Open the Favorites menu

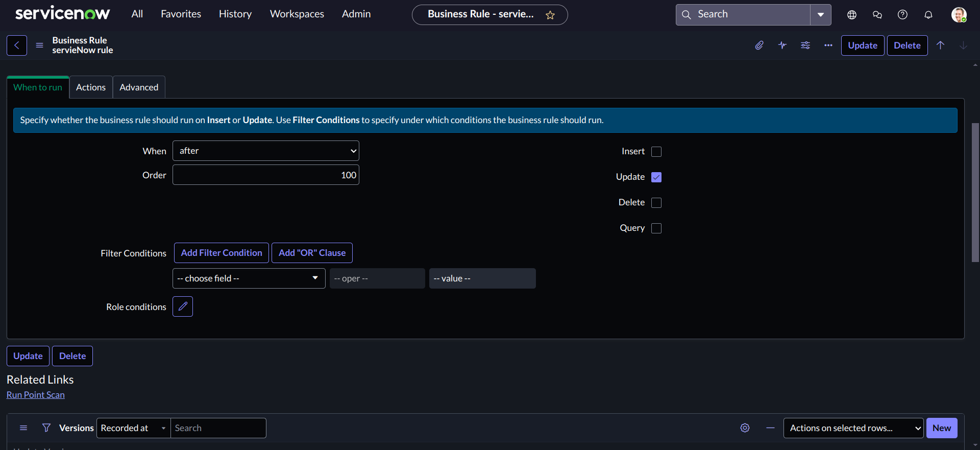[181, 14]
